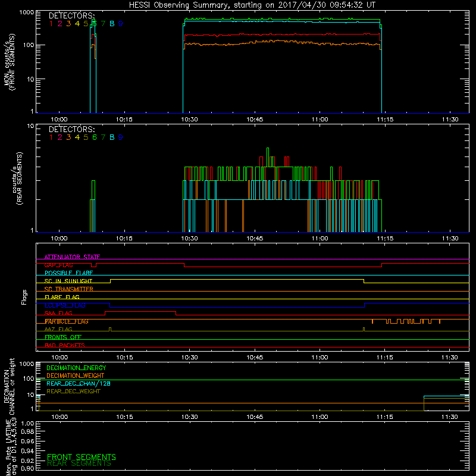
Task: Click the short front-segment count spike near 10:08
Action: (93, 66)
